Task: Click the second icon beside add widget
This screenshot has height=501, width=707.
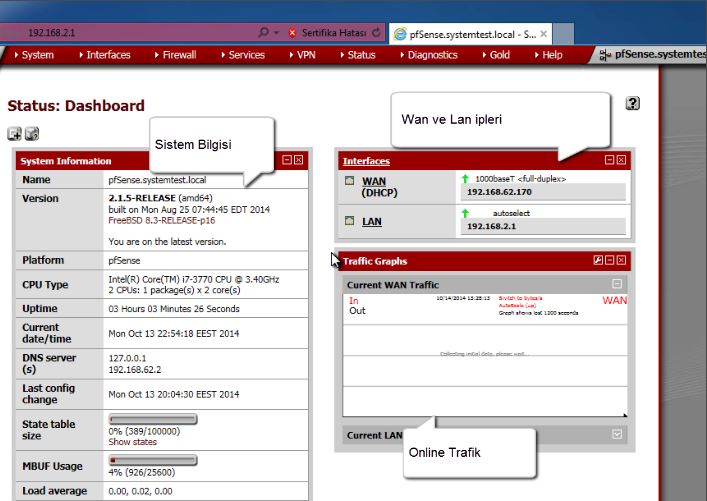Action: click(32, 133)
